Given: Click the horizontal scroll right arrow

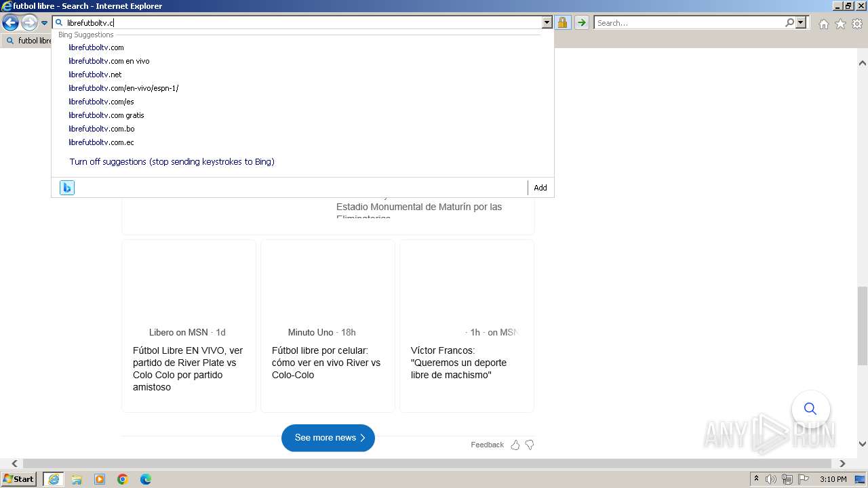Looking at the screenshot, I should (842, 464).
